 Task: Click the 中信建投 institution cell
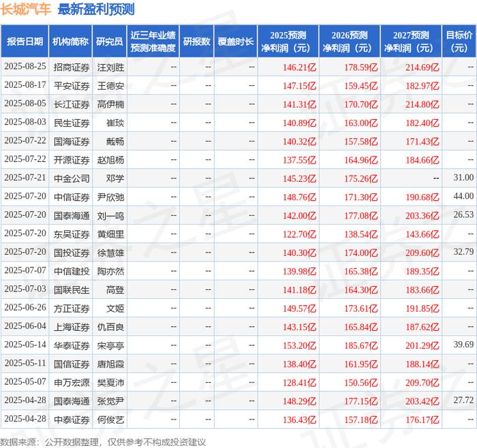[72, 272]
